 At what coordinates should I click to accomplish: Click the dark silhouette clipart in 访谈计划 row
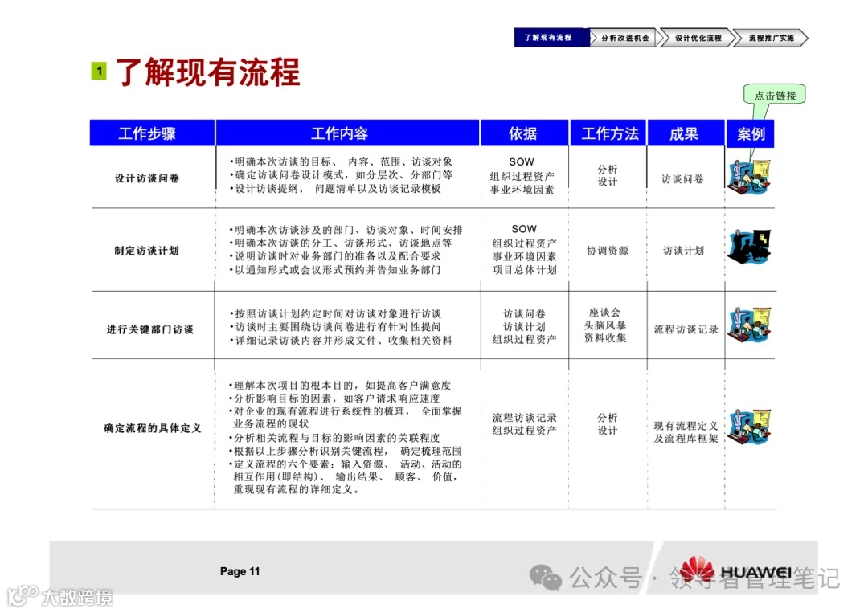tap(749, 247)
